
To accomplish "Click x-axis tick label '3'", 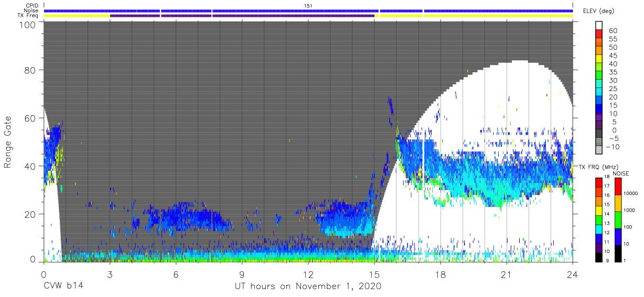I will [x=110, y=274].
